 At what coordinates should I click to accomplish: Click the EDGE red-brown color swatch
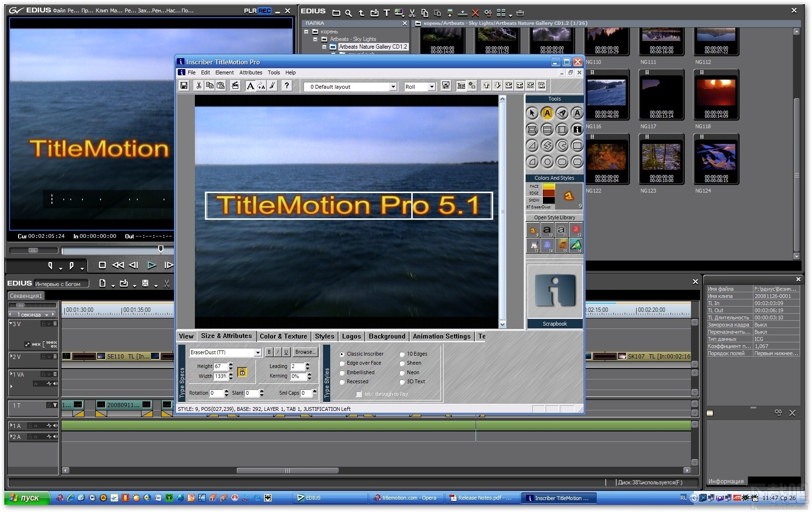(x=549, y=193)
